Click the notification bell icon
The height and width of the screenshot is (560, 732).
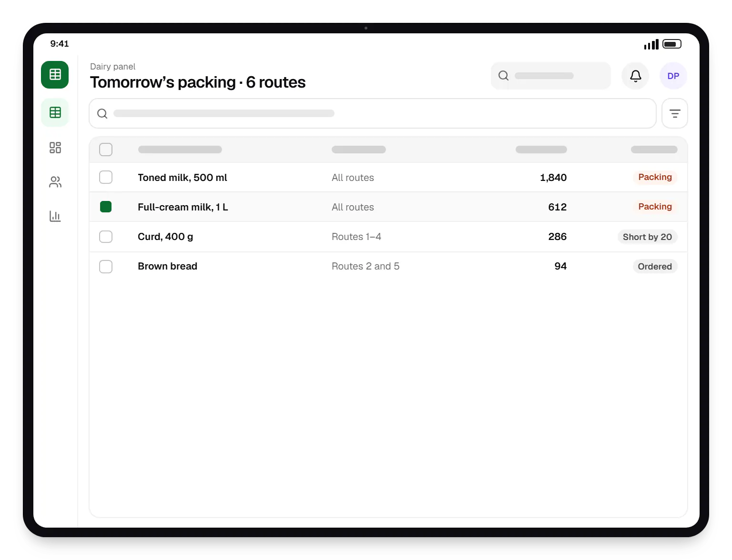(635, 76)
